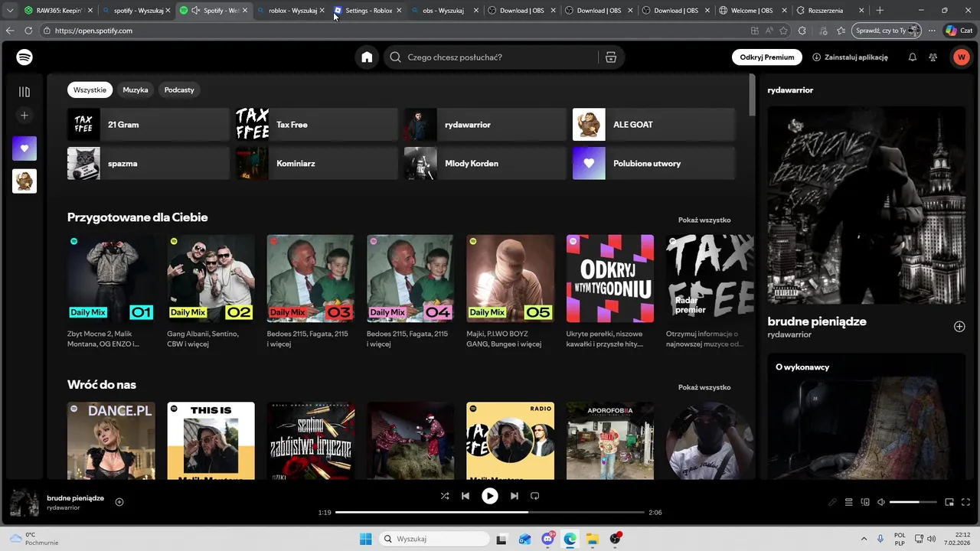Create playlist with sidebar plus icon
Viewport: 980px width, 551px height.
click(24, 116)
